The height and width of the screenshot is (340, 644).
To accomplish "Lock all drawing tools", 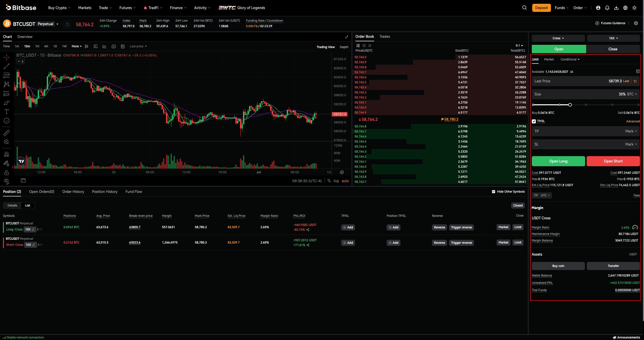I will [x=7, y=173].
